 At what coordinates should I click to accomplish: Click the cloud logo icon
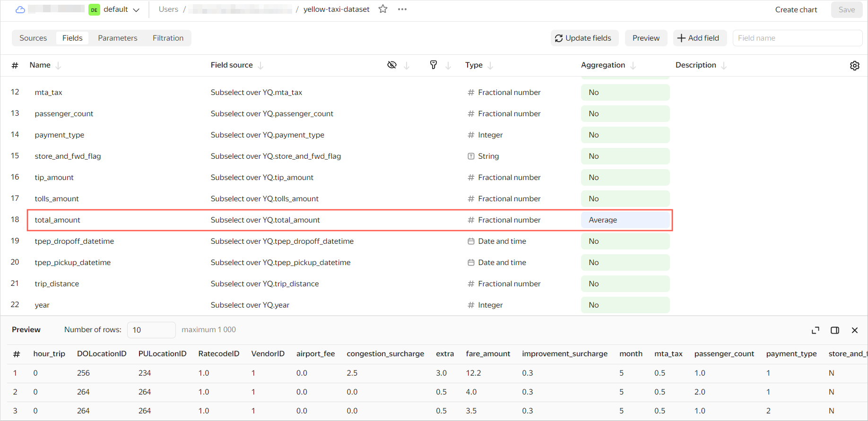coord(20,9)
